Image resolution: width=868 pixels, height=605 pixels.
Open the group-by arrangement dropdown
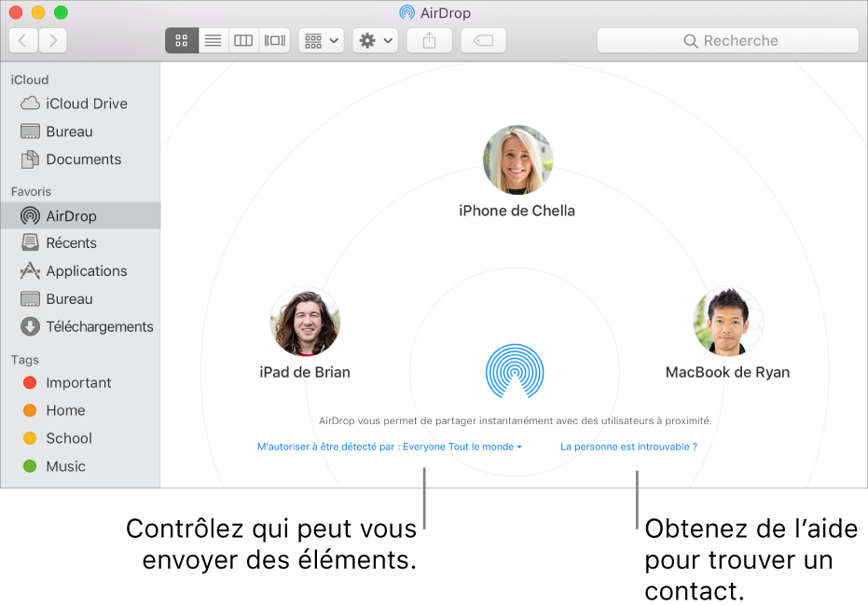(321, 40)
